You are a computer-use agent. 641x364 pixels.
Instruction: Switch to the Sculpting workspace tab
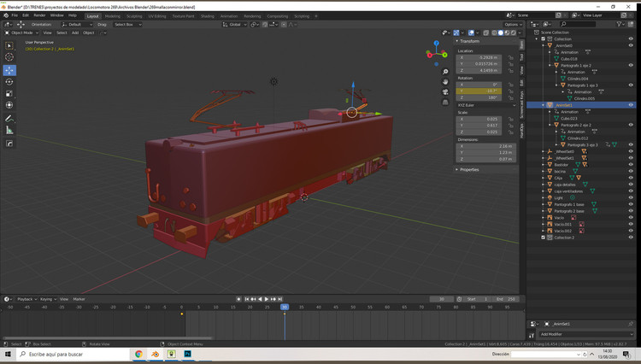134,16
